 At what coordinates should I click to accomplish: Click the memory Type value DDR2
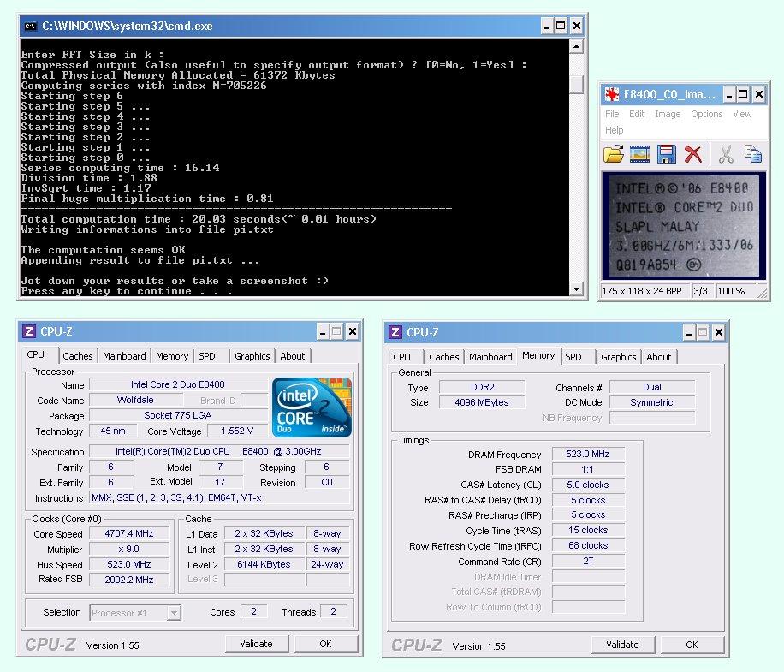point(482,387)
